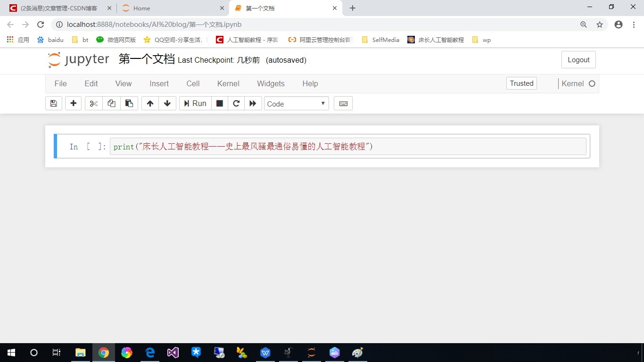
Task: Close the Home browser tab
Action: tap(222, 8)
